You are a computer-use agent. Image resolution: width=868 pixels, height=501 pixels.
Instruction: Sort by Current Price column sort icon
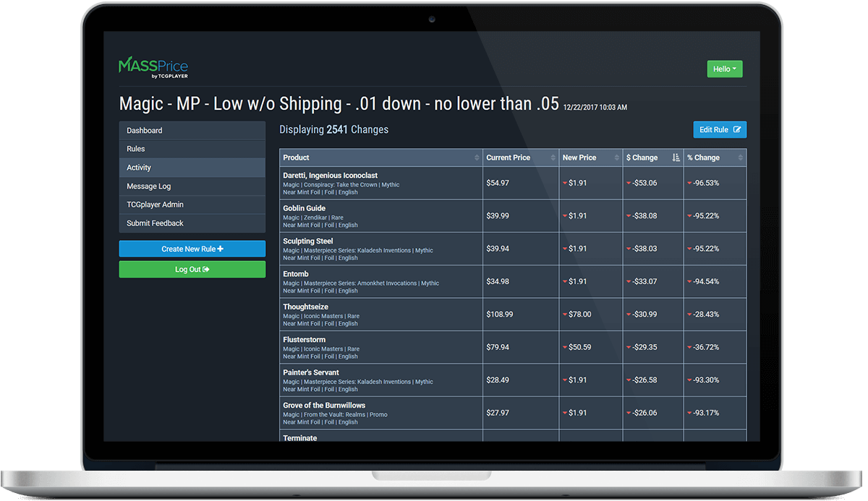point(553,158)
